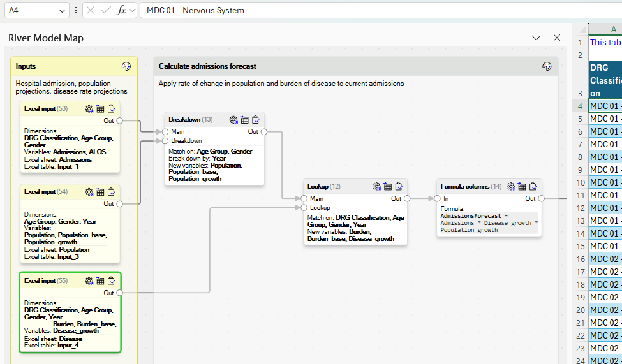The width and height of the screenshot is (622, 364).
Task: Select row 3 header in worksheet
Action: 580,80
